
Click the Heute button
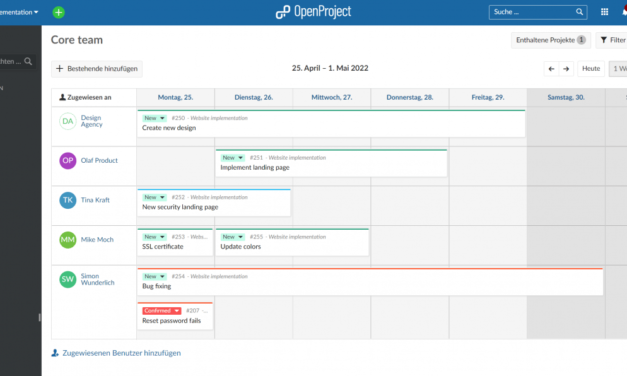pyautogui.click(x=591, y=69)
